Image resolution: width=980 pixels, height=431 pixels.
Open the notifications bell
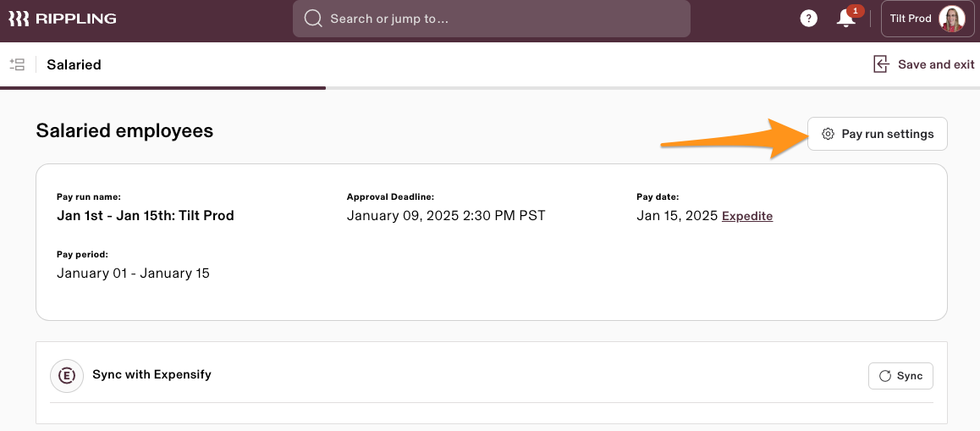tap(845, 19)
